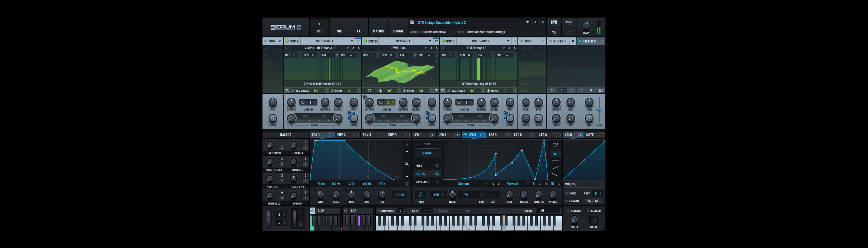Click the save preset floppy icon
Screen dimensions: 868x248
pos(412,22)
